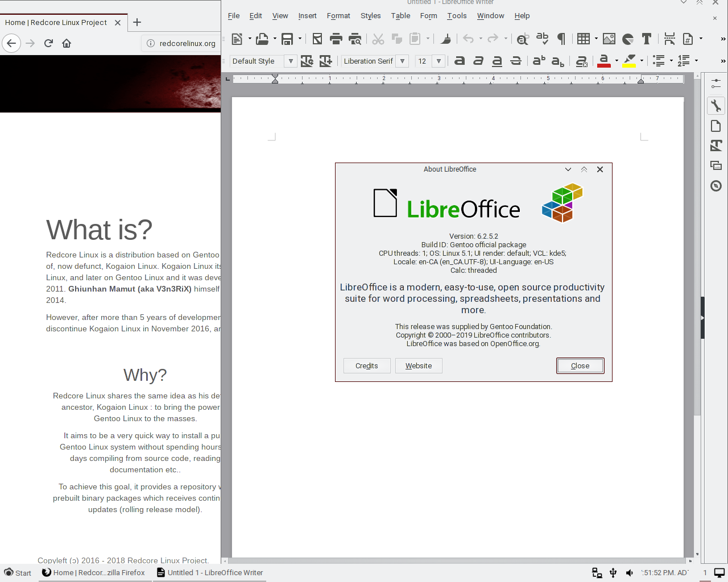Toggle Italic formatting in the toolbar
The image size is (728, 582).
[478, 61]
